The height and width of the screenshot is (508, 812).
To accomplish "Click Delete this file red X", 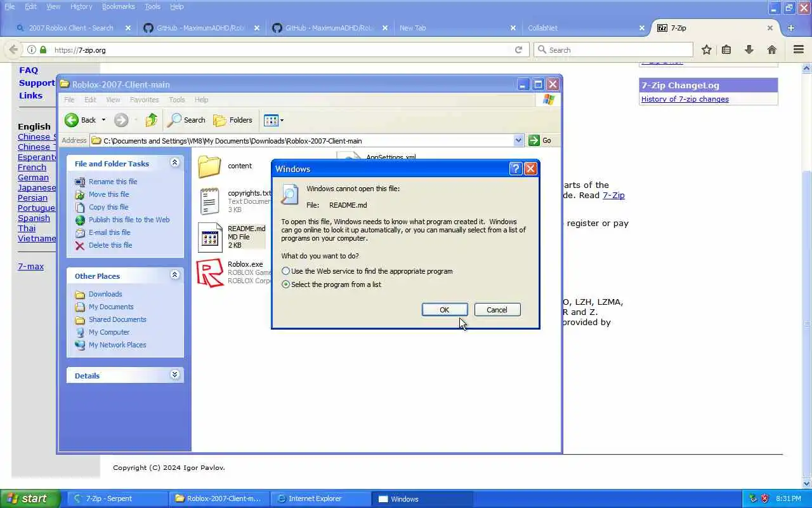I will point(80,245).
